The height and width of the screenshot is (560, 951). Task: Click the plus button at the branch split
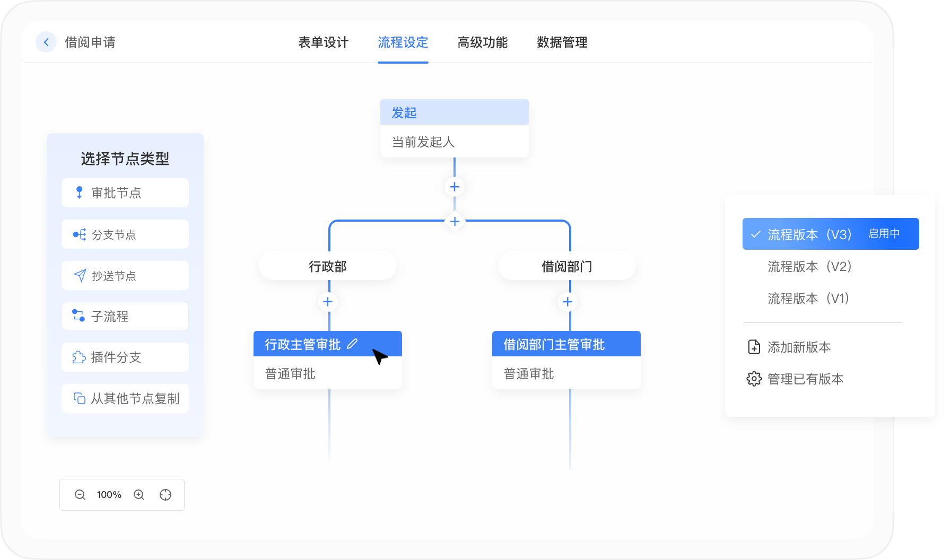[x=455, y=221]
